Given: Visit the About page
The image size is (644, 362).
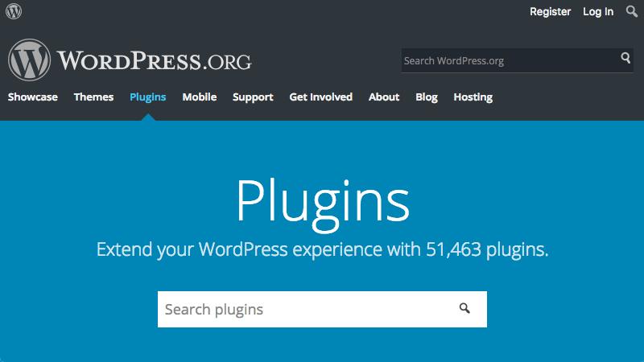Looking at the screenshot, I should (384, 97).
